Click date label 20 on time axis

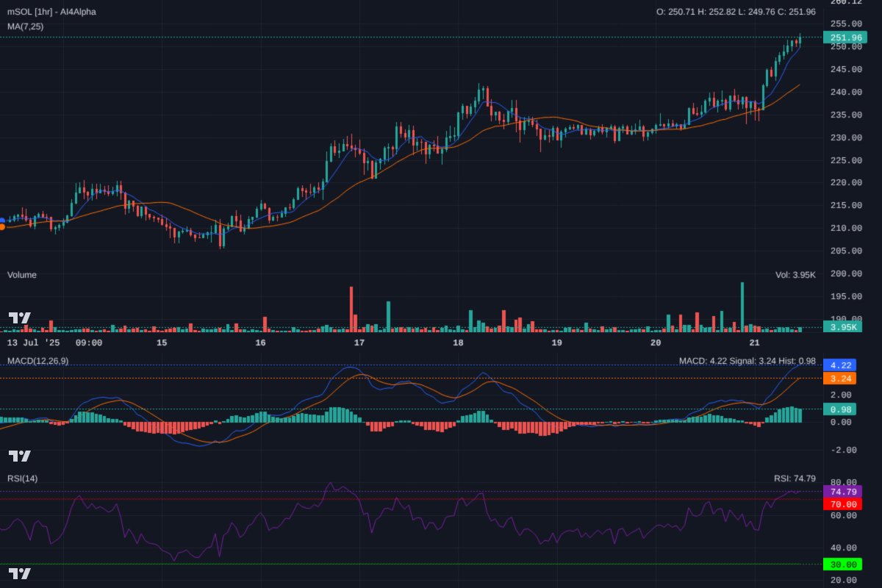tap(656, 343)
